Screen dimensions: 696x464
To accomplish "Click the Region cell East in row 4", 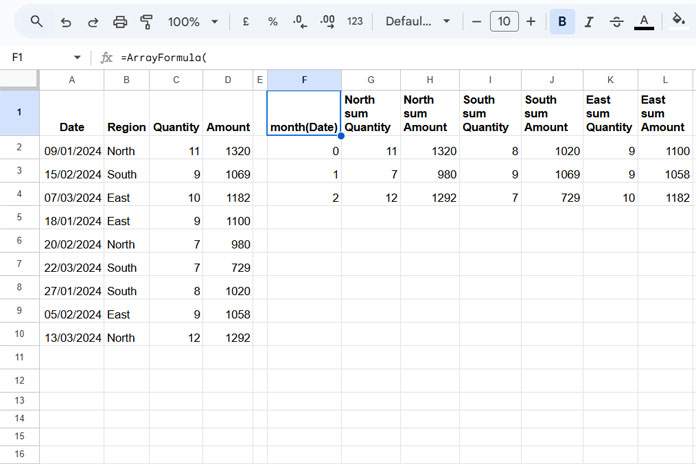I will (127, 194).
